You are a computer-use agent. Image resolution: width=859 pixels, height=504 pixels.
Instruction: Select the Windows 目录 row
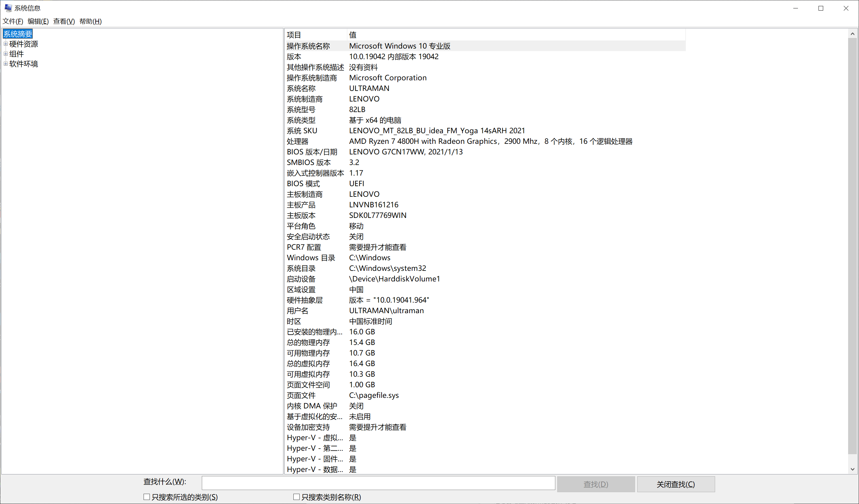[485, 258]
